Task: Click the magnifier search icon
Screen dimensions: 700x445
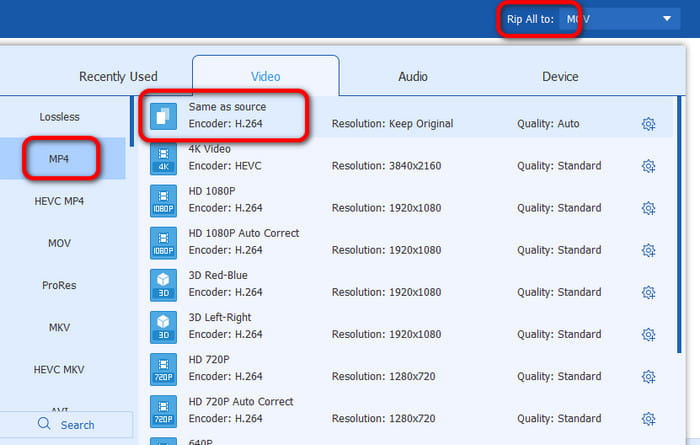Action: coord(44,424)
